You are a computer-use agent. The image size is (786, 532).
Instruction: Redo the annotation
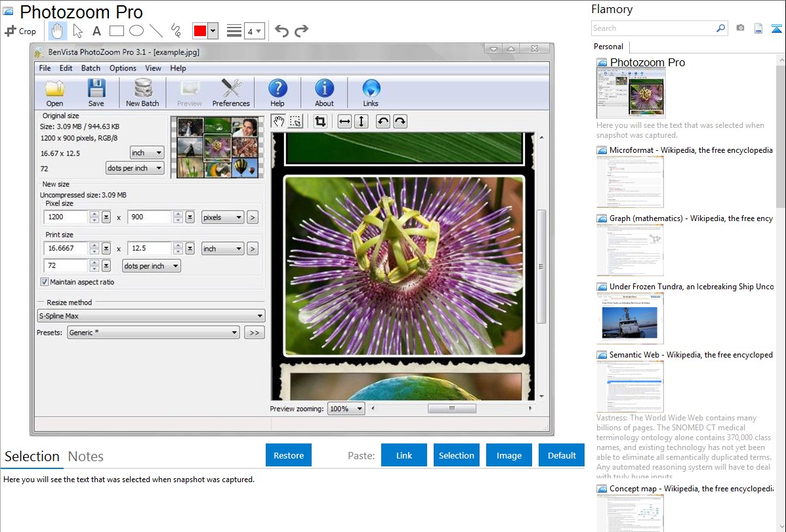click(x=301, y=31)
